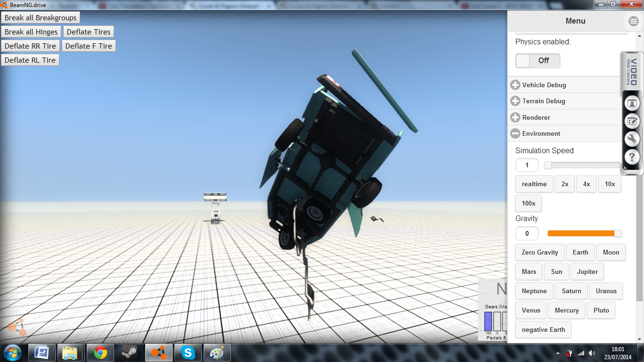Select negative Earth gravity preset
Image resolution: width=644 pixels, height=362 pixels.
pyautogui.click(x=544, y=329)
